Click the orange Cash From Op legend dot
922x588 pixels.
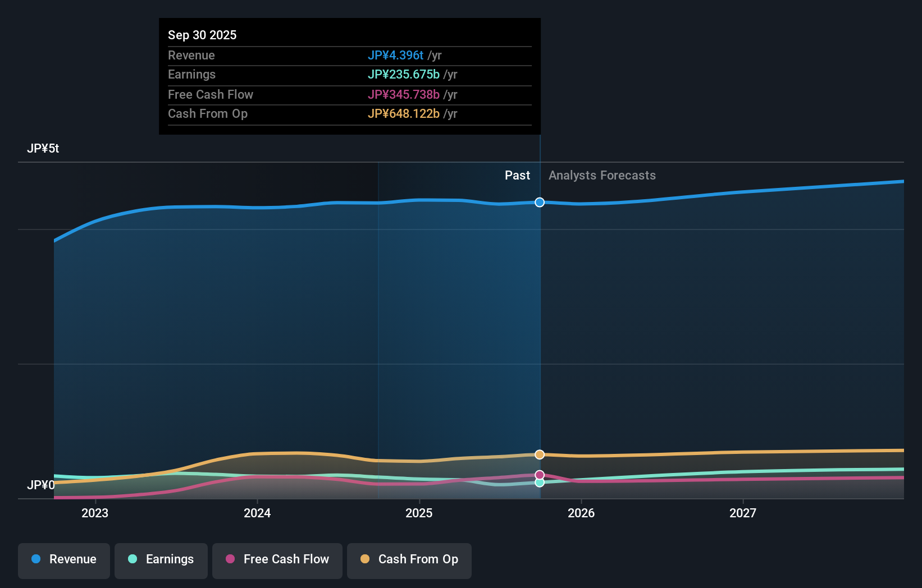click(365, 560)
